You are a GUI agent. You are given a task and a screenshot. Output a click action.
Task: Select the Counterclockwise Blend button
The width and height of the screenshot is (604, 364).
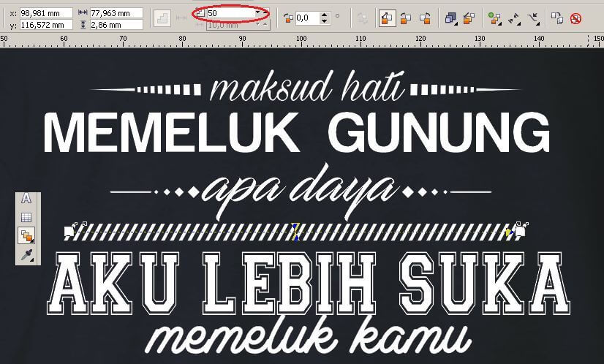[425, 18]
